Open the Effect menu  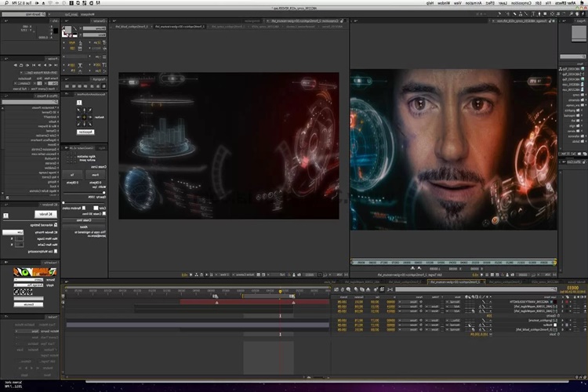pos(490,3)
